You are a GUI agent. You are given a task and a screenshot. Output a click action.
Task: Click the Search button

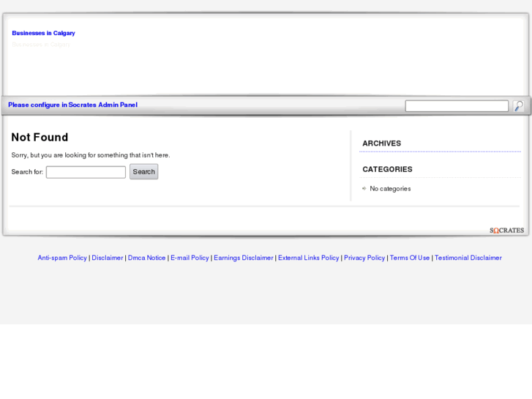pos(144,172)
